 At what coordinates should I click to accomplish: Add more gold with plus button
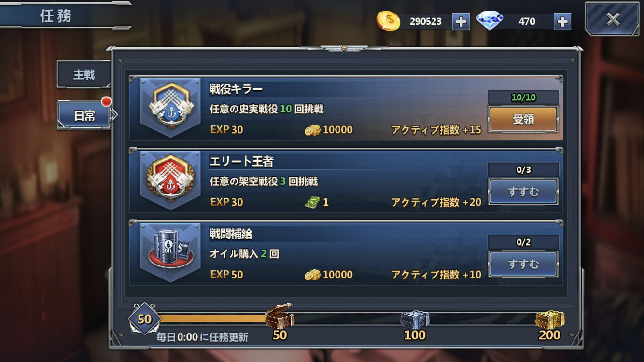click(461, 22)
